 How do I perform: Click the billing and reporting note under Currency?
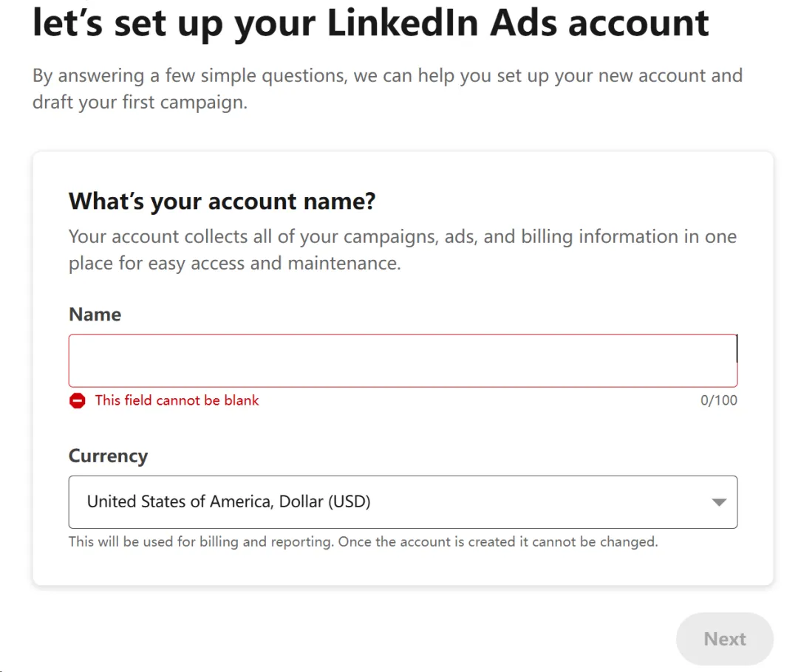point(362,542)
